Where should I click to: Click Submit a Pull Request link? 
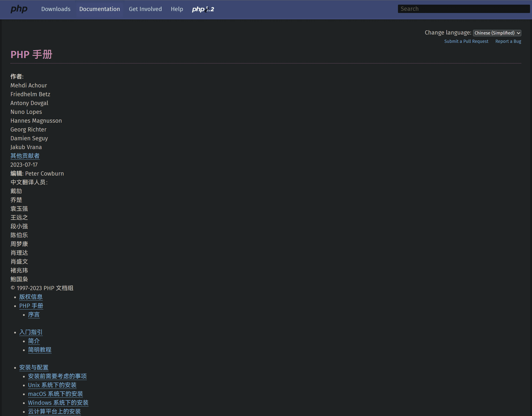(x=466, y=41)
